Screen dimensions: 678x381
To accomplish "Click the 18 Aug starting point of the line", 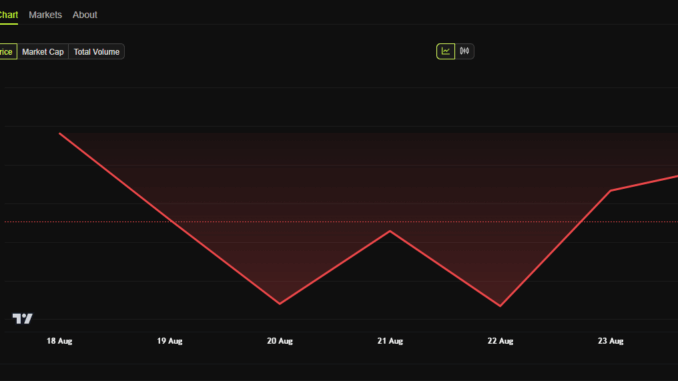I will [60, 134].
